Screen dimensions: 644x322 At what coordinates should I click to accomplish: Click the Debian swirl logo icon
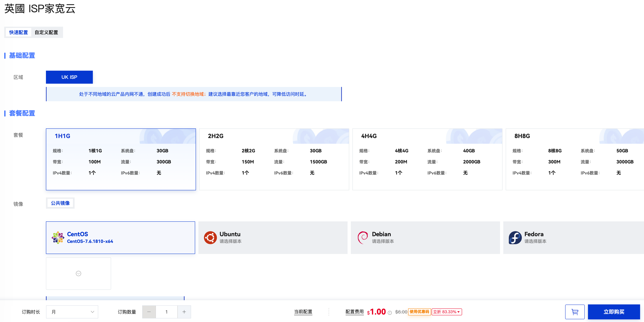(363, 238)
